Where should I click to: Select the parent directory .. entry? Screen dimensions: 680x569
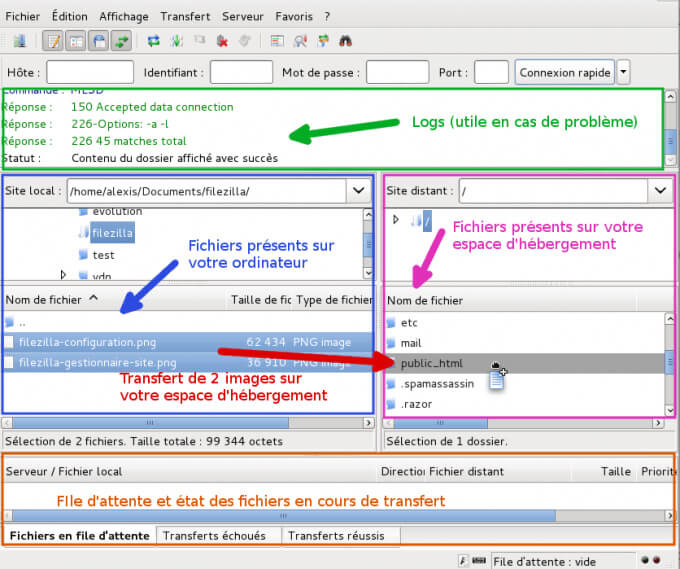187,322
